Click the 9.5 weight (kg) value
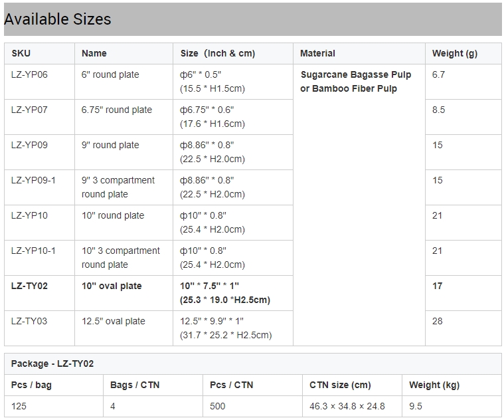 (416, 406)
